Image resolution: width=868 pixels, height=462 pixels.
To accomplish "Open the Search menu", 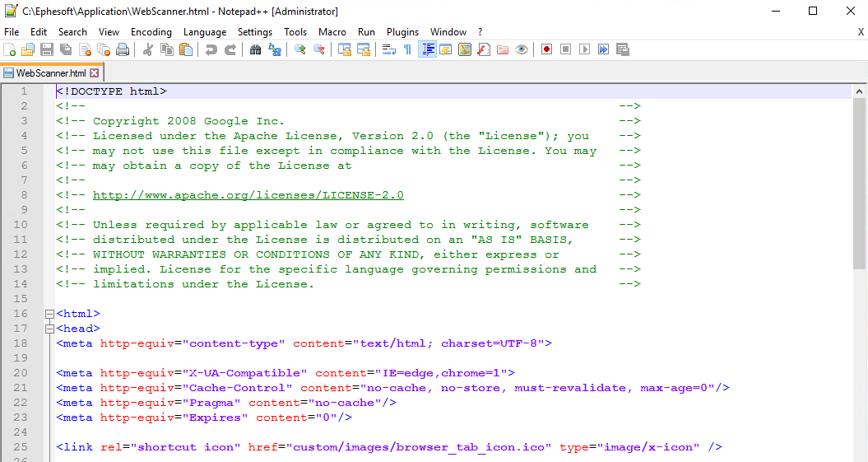I will click(72, 32).
